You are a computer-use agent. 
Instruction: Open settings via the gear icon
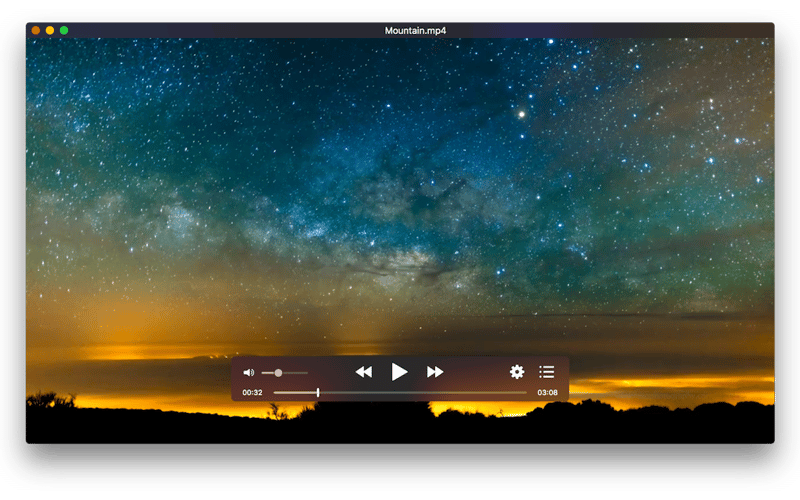coord(517,372)
